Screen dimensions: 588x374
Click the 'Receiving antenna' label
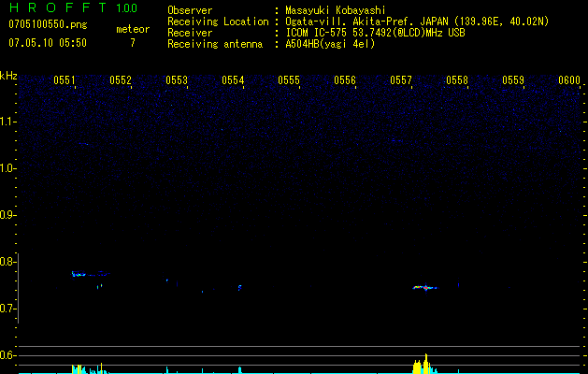coord(215,44)
